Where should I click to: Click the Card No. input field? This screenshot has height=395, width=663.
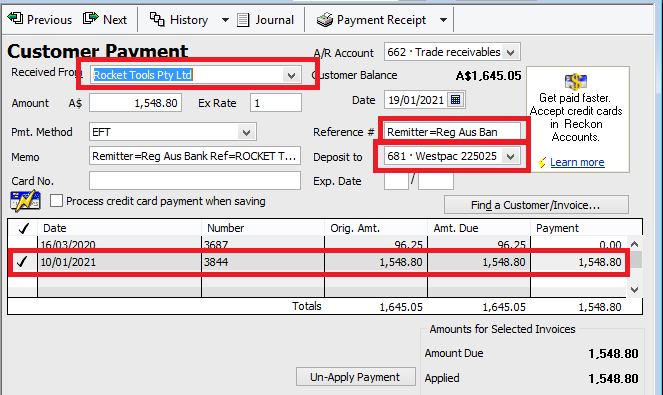(195, 181)
